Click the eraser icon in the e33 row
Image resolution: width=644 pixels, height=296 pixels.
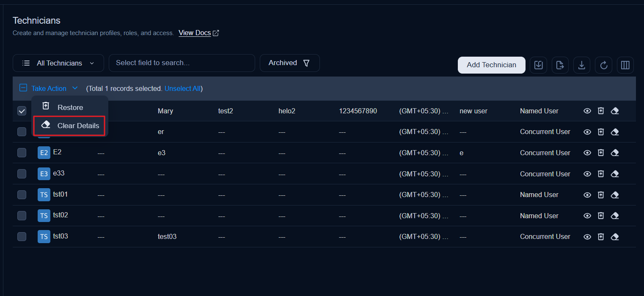(615, 174)
